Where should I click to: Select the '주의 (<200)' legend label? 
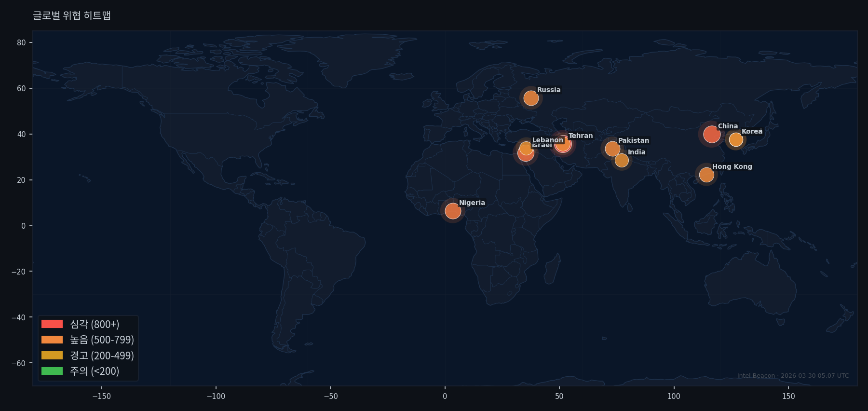coord(95,371)
